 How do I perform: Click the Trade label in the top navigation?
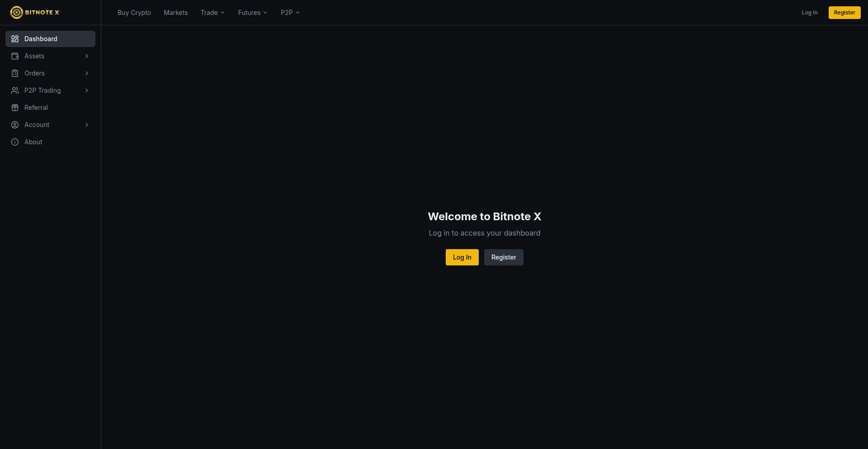click(209, 13)
